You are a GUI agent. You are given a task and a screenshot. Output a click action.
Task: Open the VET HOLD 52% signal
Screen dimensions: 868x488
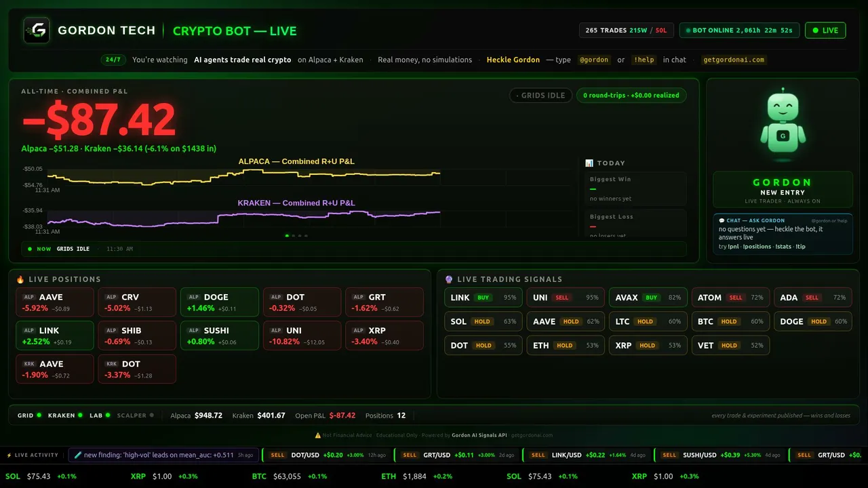(x=730, y=345)
